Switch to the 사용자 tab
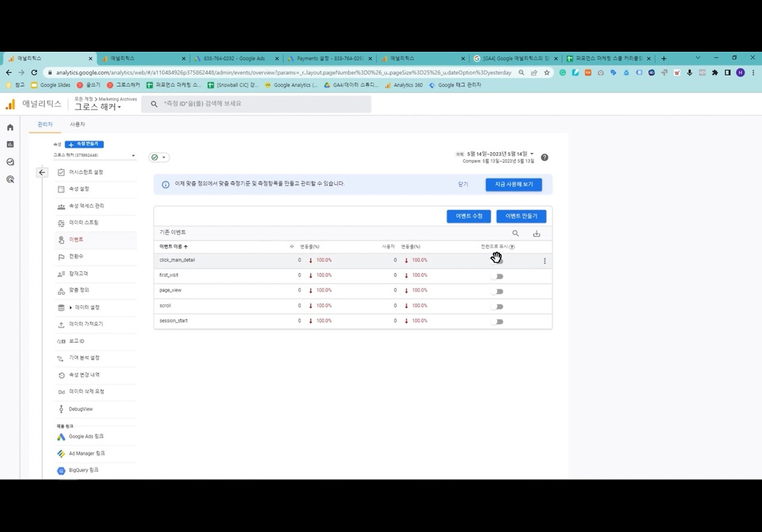 pos(77,124)
